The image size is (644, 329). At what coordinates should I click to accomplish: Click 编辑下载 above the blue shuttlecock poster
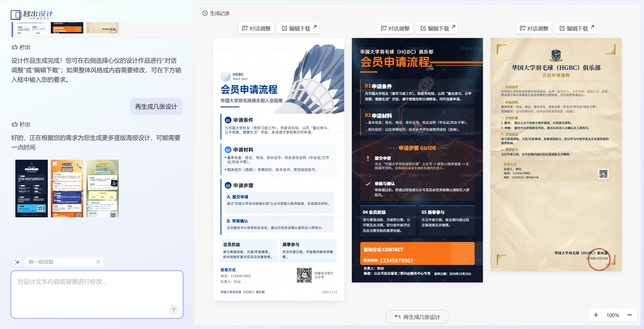coord(298,28)
